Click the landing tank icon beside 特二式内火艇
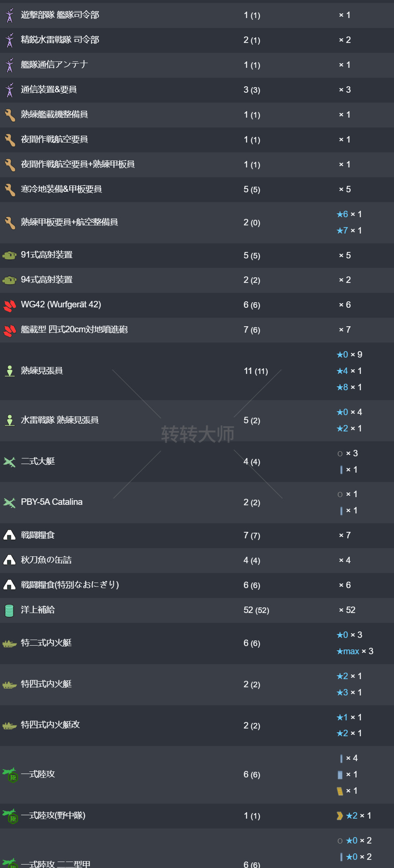Image resolution: width=394 pixels, height=868 pixels. click(x=9, y=643)
